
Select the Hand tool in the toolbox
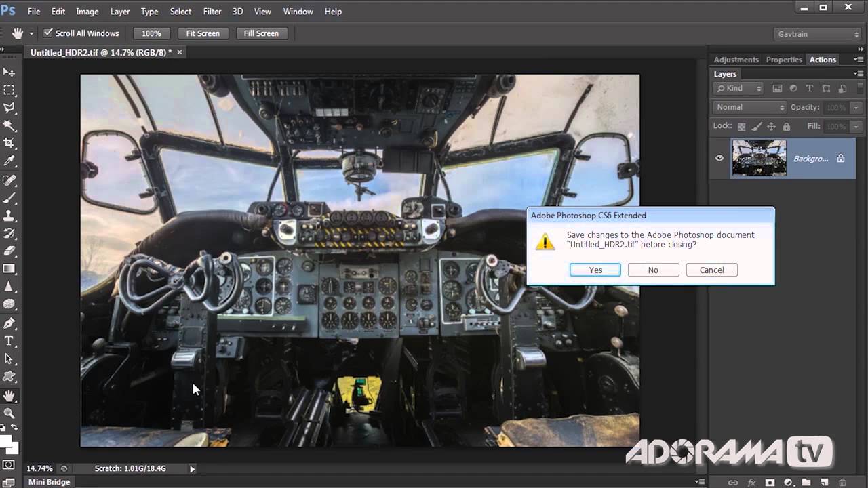coord(9,396)
